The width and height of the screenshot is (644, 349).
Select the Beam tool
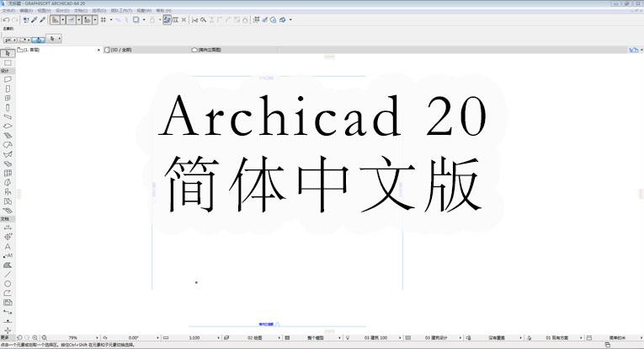(x=8, y=117)
